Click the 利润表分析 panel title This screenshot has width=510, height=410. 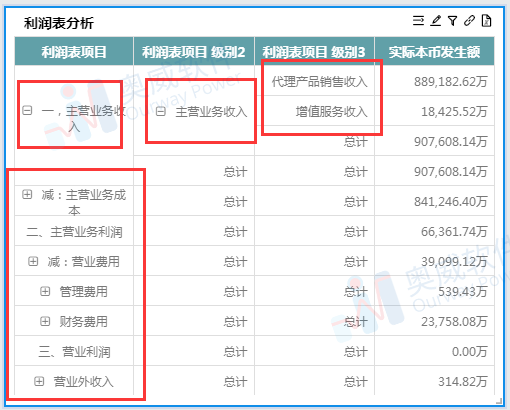pos(59,23)
